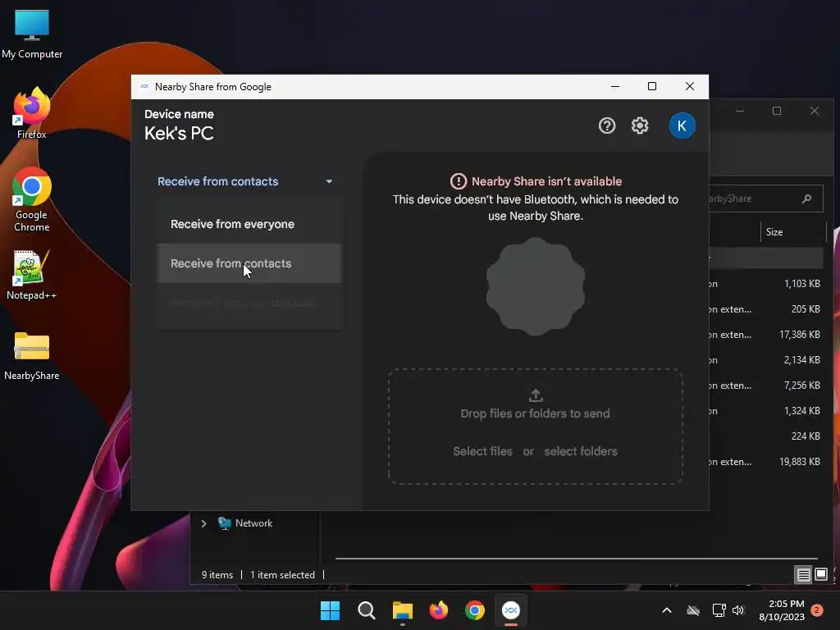The image size is (840, 630).
Task: Switch File Explorer to large icons view
Action: click(x=820, y=575)
